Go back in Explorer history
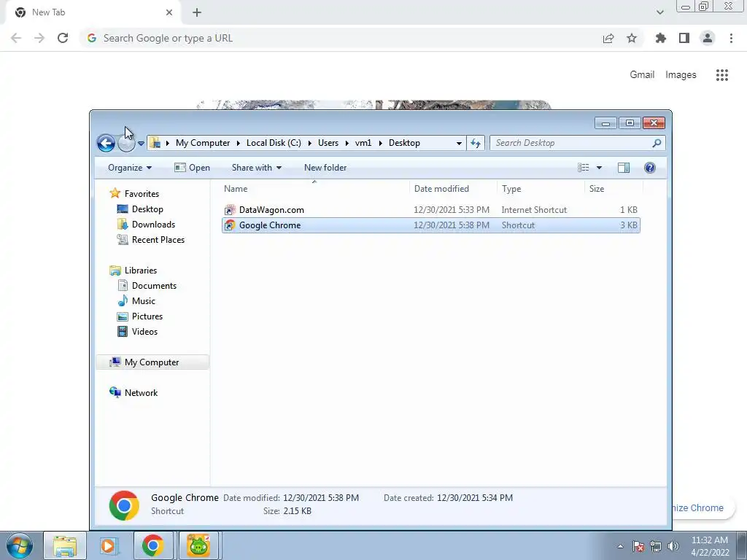The width and height of the screenshot is (747, 560). click(x=106, y=143)
